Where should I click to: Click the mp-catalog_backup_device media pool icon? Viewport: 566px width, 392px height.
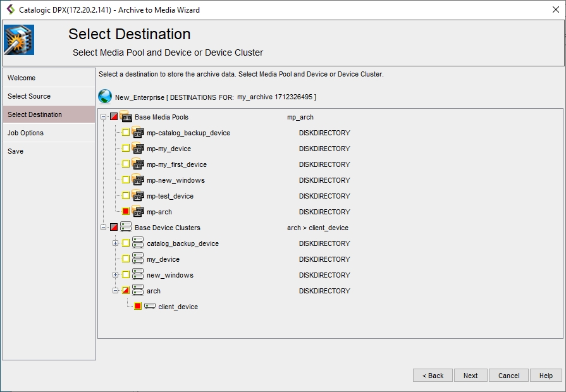tap(138, 133)
